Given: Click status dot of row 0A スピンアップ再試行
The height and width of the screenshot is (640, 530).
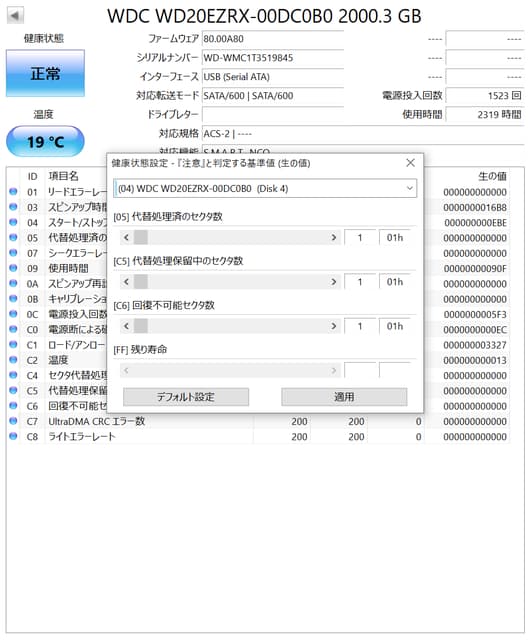Looking at the screenshot, I should (x=13, y=283).
